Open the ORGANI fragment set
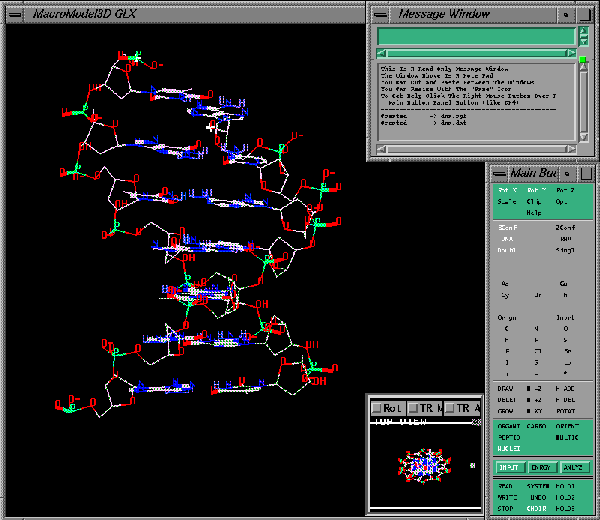Viewport: 600px width, 520px height. (x=509, y=426)
